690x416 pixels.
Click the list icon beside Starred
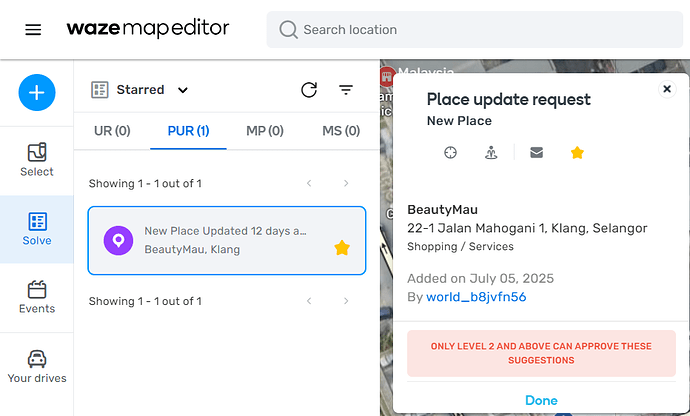[x=99, y=90]
